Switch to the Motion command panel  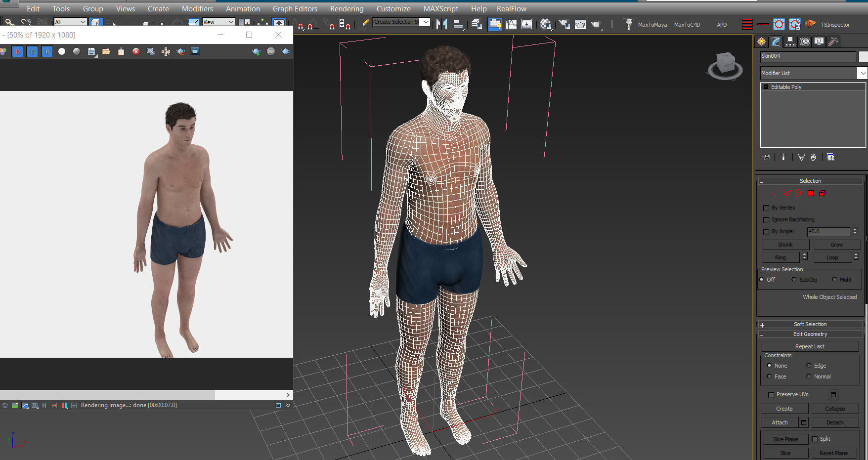point(805,42)
